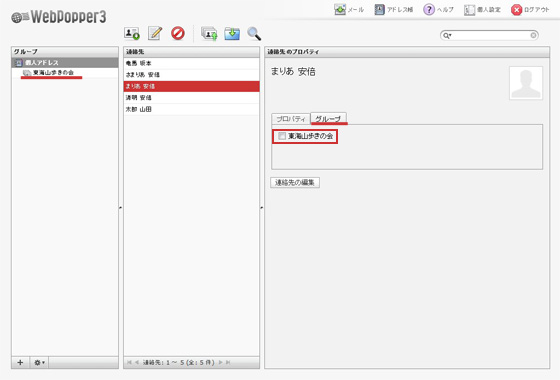Click the red delete contact icon

178,33
